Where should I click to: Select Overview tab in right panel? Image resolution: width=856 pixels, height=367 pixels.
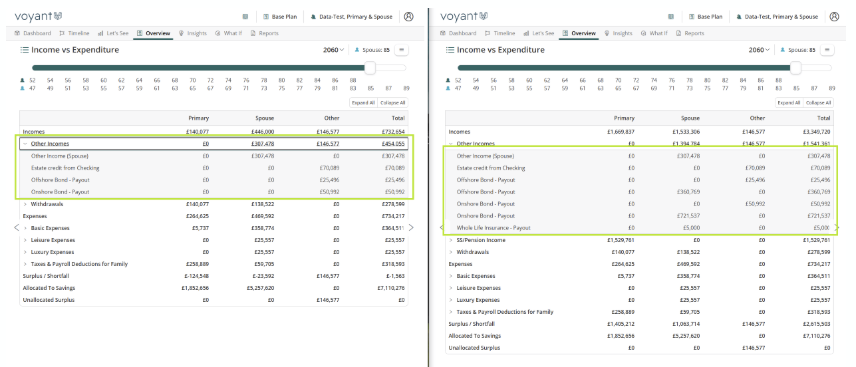pyautogui.click(x=579, y=33)
